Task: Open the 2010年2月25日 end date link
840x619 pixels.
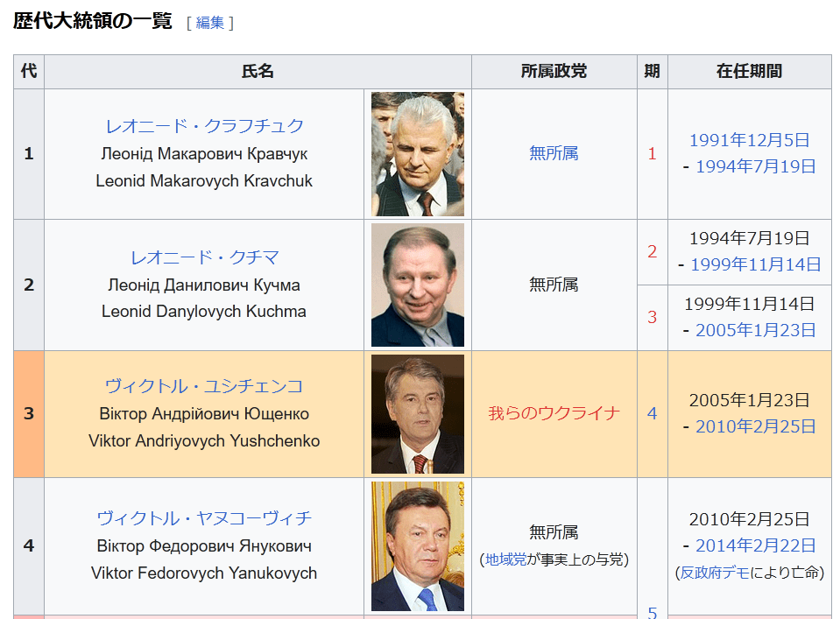Action: pos(755,426)
